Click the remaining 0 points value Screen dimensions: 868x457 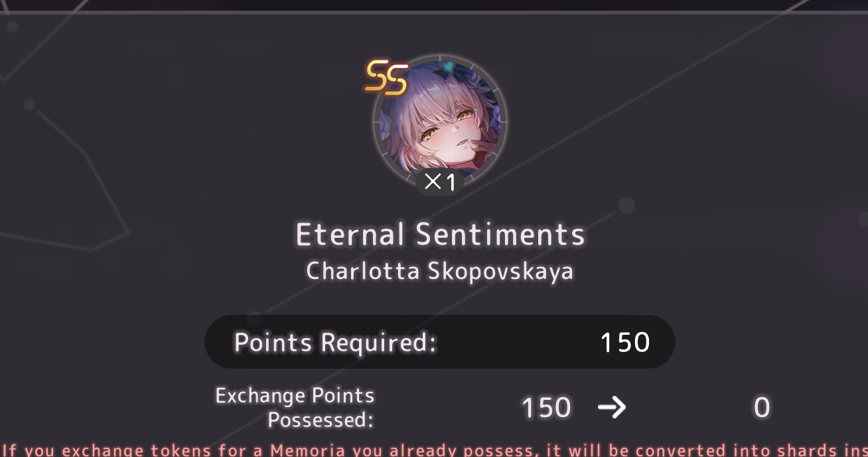762,408
